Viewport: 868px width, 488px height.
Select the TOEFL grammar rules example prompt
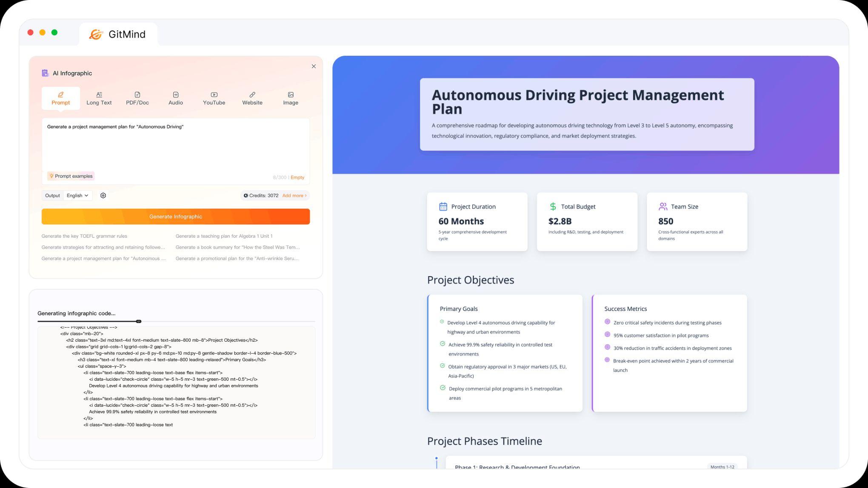pyautogui.click(x=84, y=236)
